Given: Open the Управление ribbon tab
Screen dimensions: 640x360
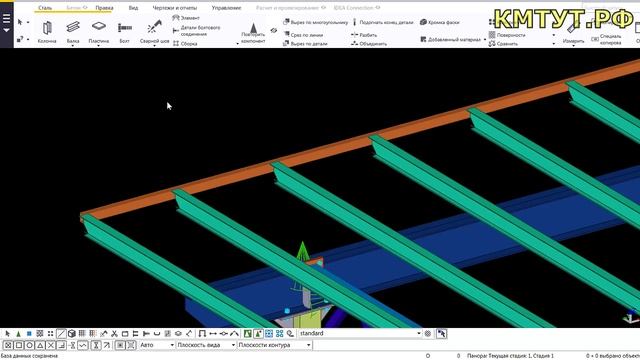Looking at the screenshot, I should [226, 8].
